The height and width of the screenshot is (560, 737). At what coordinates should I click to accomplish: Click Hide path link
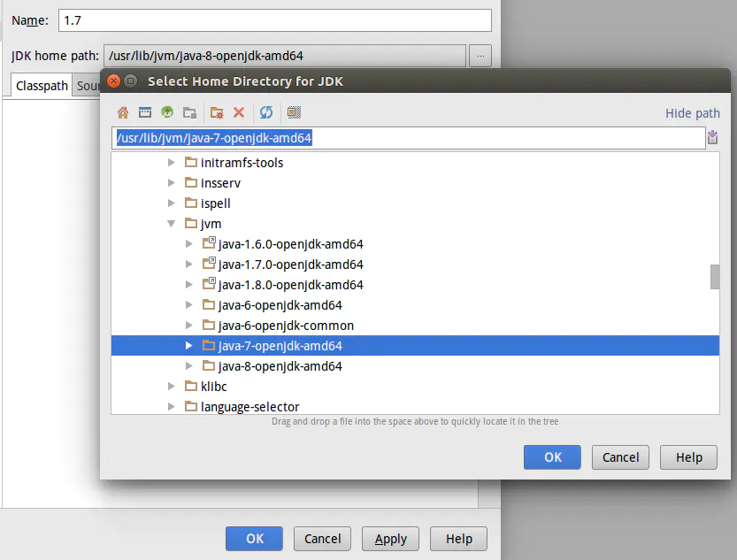point(693,113)
